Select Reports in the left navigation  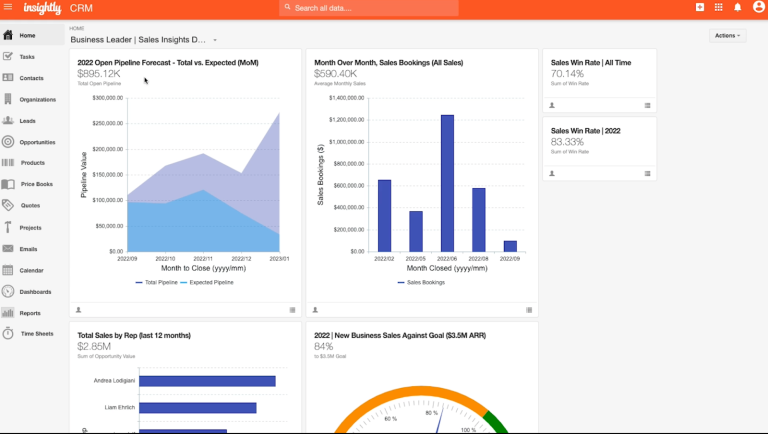(30, 313)
